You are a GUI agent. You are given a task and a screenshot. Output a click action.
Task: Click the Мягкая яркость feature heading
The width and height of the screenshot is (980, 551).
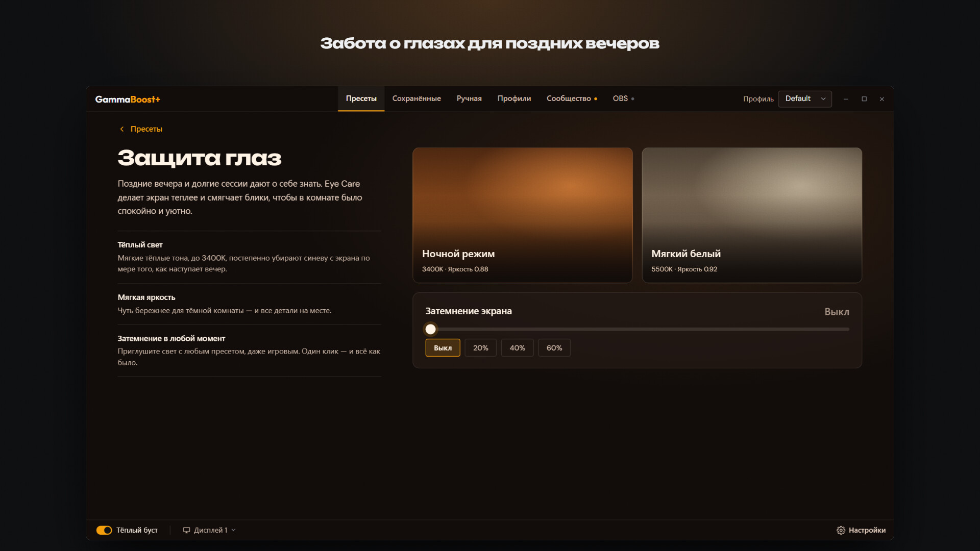tap(146, 297)
